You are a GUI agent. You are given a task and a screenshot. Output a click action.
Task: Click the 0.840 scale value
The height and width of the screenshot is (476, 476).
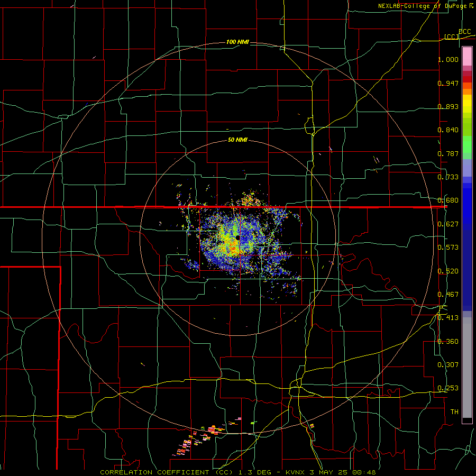(448, 130)
